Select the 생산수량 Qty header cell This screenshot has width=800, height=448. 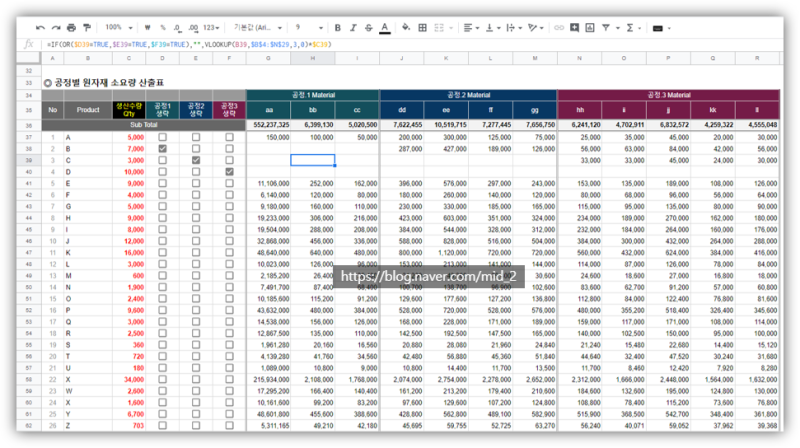click(x=129, y=110)
